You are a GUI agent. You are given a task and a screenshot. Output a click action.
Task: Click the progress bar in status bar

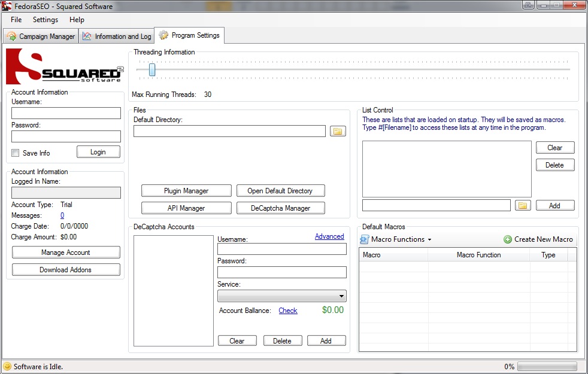pos(547,366)
